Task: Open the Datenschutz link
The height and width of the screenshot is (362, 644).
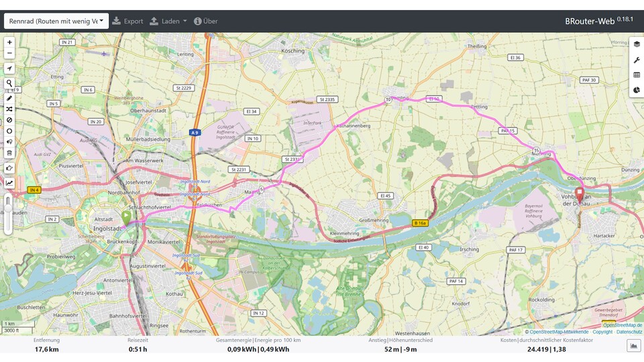Action: pos(629,332)
